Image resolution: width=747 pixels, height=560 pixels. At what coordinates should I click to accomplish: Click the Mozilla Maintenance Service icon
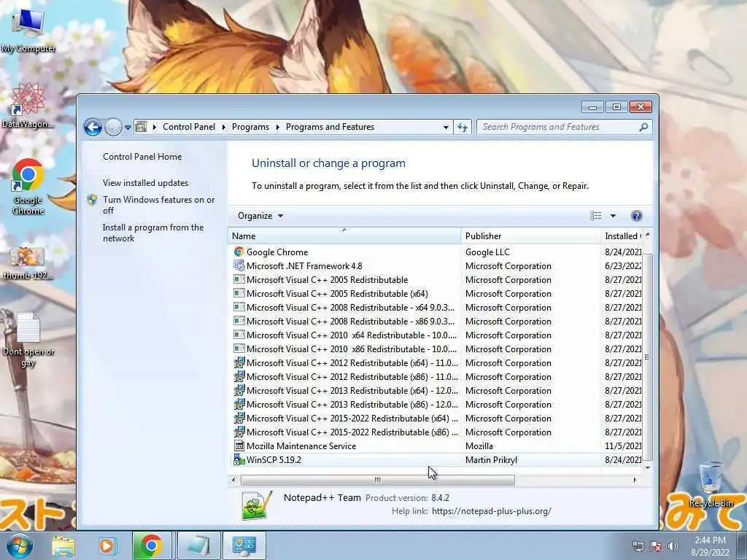[239, 446]
